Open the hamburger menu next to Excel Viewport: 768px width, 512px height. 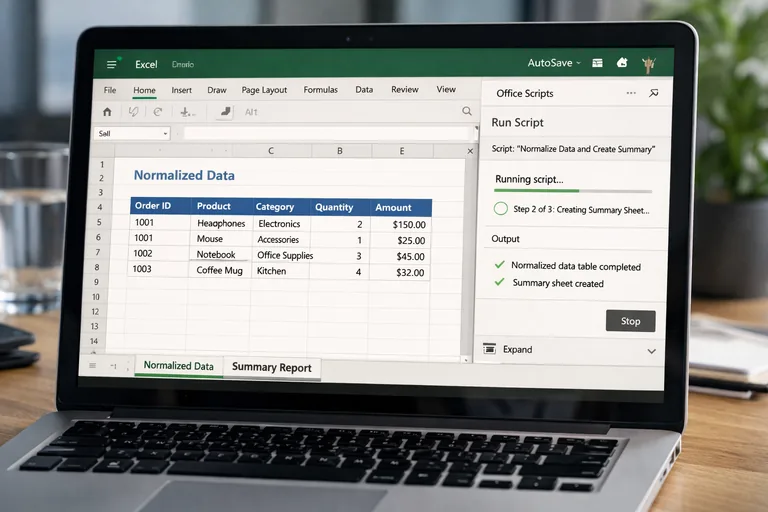[112, 64]
